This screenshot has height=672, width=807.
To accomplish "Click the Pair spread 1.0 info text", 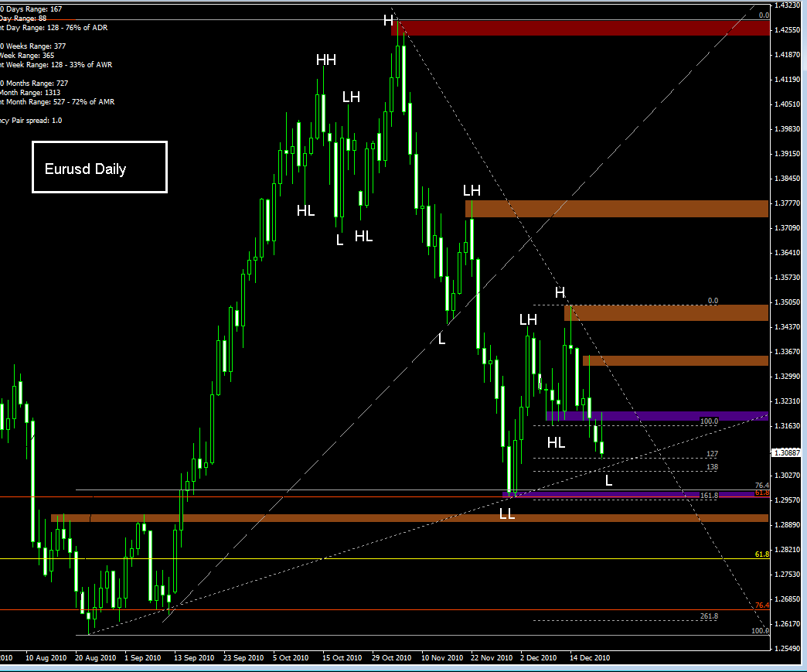I will 31,121.
